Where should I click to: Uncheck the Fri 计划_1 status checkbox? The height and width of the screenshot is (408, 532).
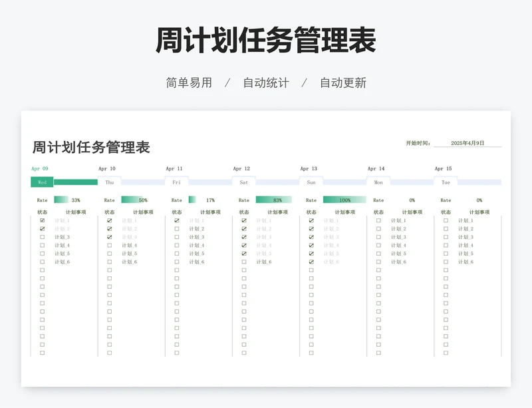point(177,220)
